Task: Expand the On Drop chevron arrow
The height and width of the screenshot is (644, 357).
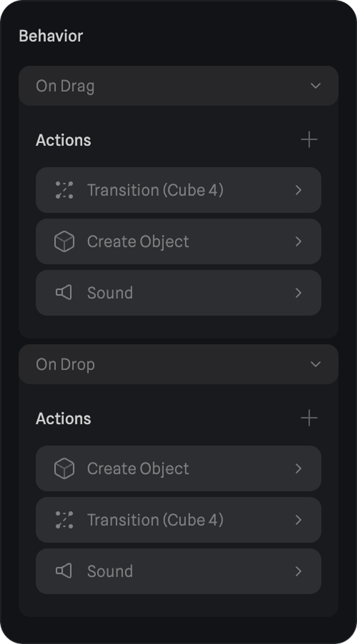Action: click(x=316, y=364)
